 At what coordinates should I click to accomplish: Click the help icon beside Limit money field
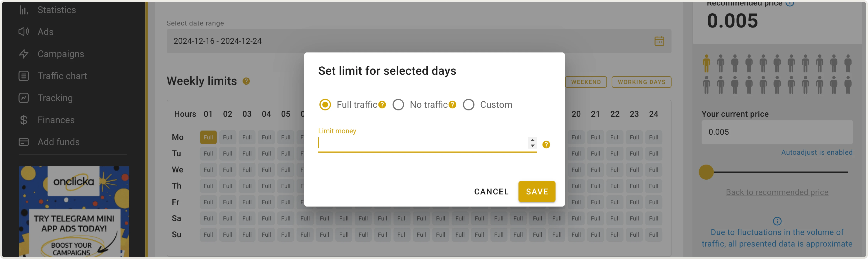(x=546, y=145)
